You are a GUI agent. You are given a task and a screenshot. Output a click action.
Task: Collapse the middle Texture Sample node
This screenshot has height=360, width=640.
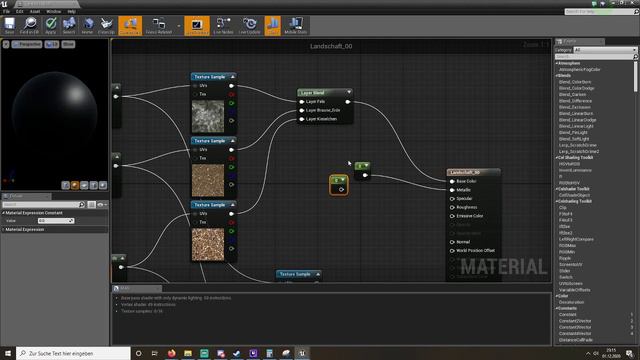point(233,141)
